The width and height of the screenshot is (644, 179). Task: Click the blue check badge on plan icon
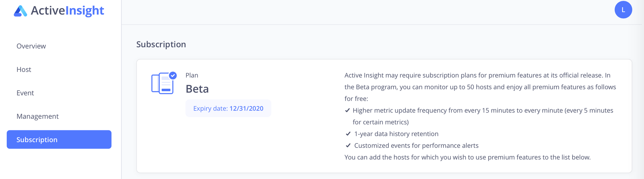point(173,75)
